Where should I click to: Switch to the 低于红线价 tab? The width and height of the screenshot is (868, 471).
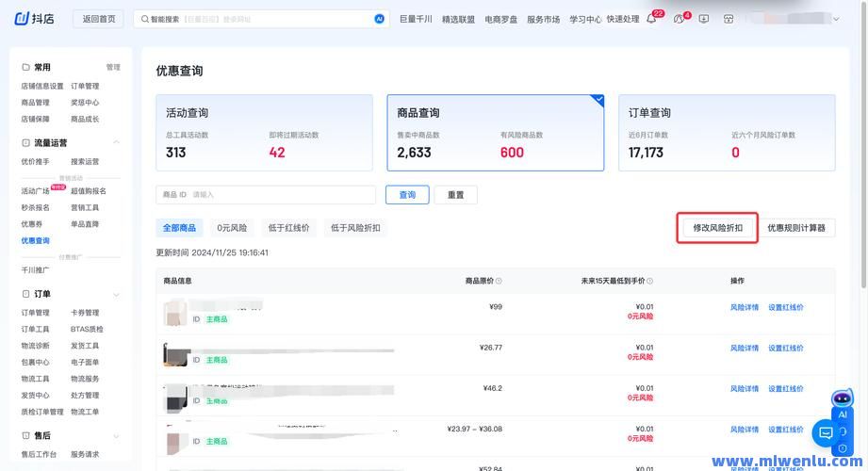click(x=288, y=228)
